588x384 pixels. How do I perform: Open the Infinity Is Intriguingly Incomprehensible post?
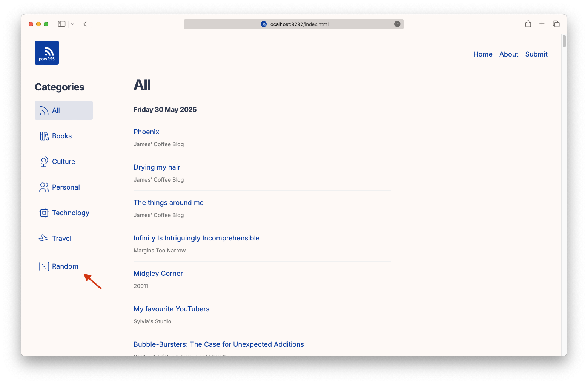coord(197,238)
